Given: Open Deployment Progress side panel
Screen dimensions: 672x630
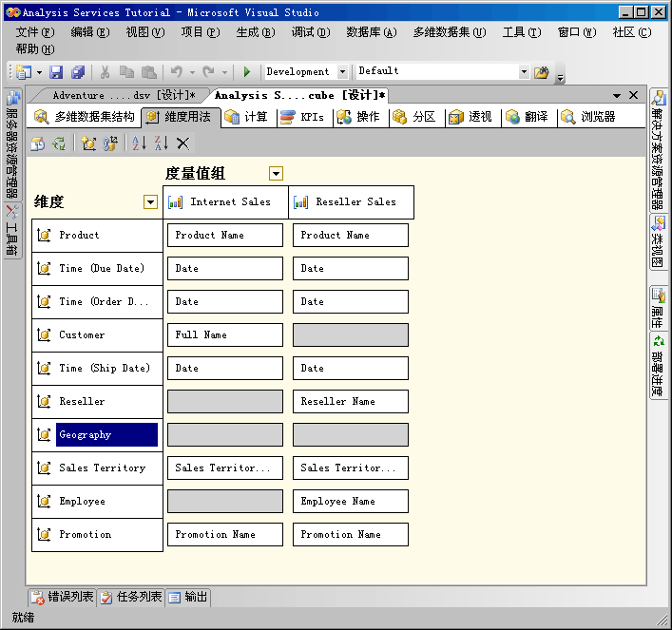Looking at the screenshot, I should coord(659,366).
